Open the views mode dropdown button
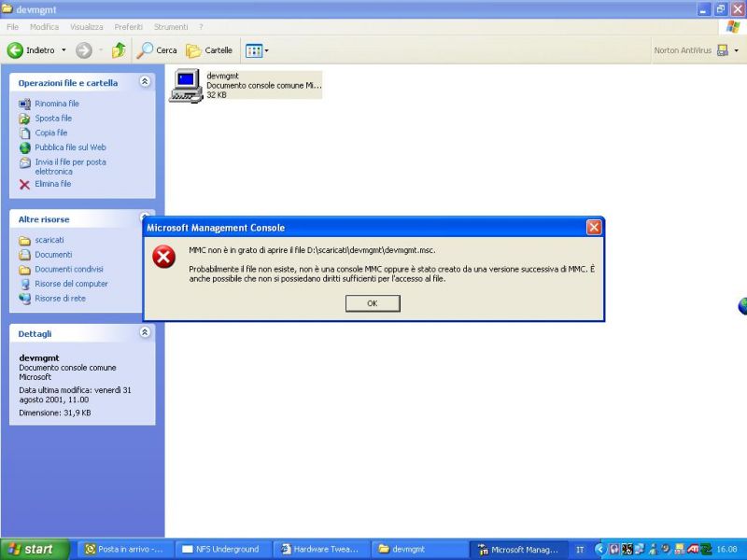 [257, 50]
